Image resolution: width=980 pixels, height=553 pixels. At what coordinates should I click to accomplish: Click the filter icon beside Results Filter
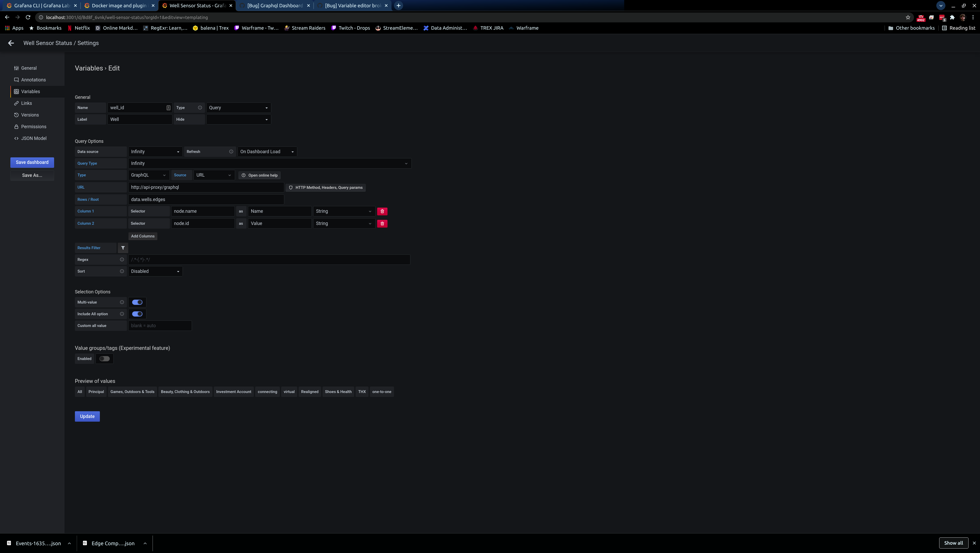coord(123,248)
